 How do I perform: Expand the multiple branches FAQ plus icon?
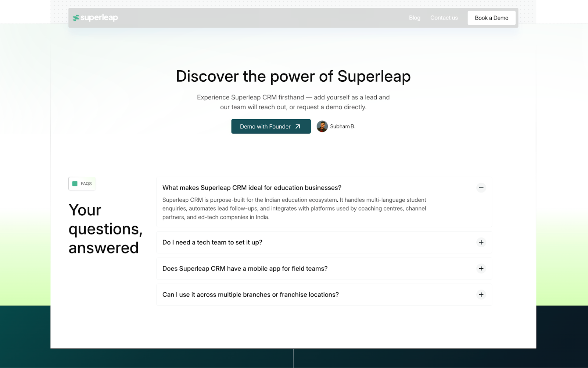pyautogui.click(x=481, y=295)
